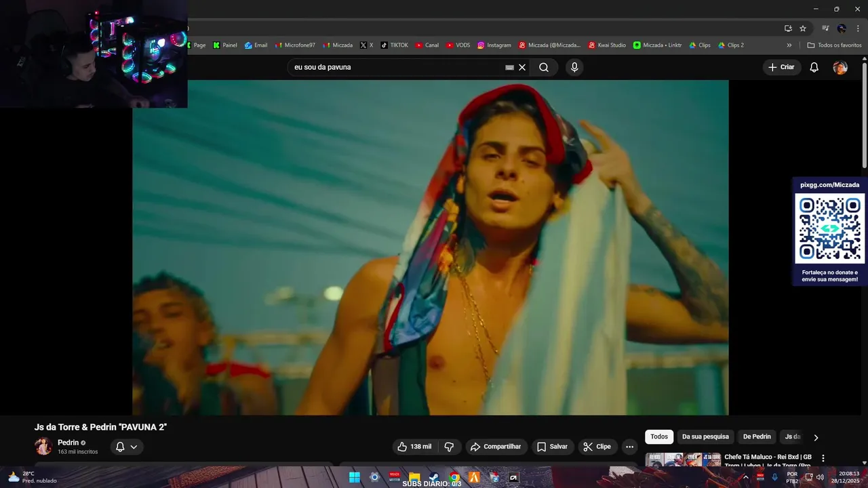Open the weather widget showing 28°C
868x488 pixels.
[32, 477]
